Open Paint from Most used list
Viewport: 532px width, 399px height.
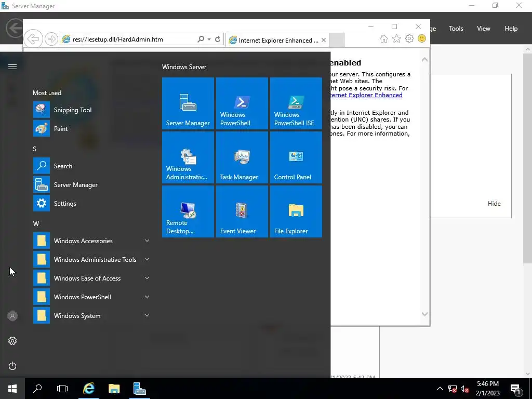click(x=91, y=129)
